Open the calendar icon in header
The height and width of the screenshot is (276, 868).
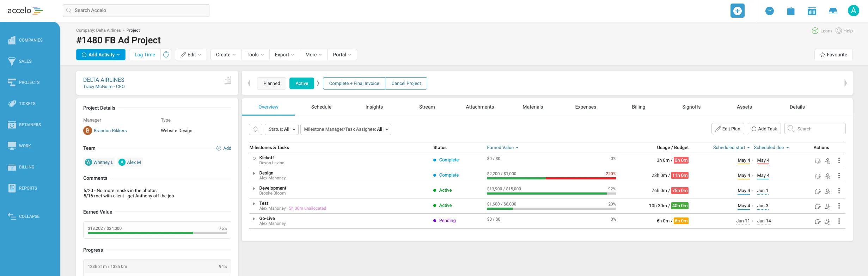tap(812, 11)
